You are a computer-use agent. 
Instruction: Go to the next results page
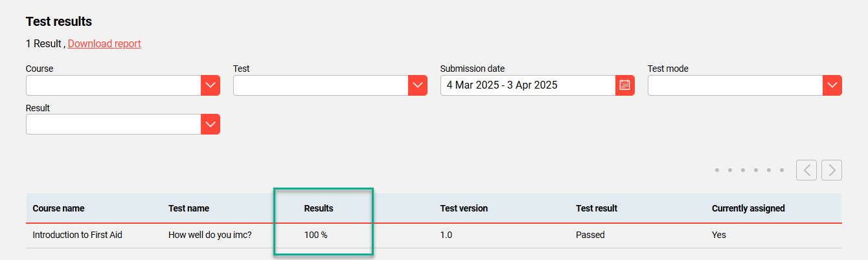click(832, 170)
